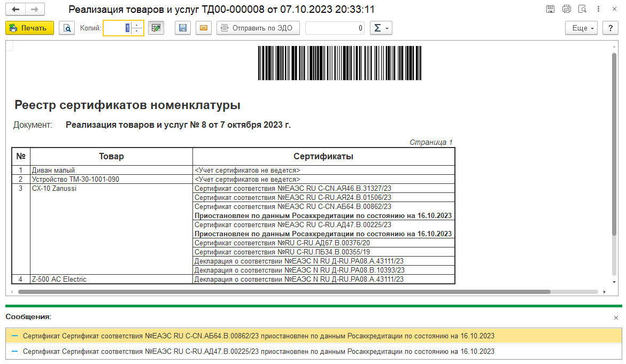This screenshot has width=626, height=364.
Task: Click the title bar save icon
Action: (550, 9)
